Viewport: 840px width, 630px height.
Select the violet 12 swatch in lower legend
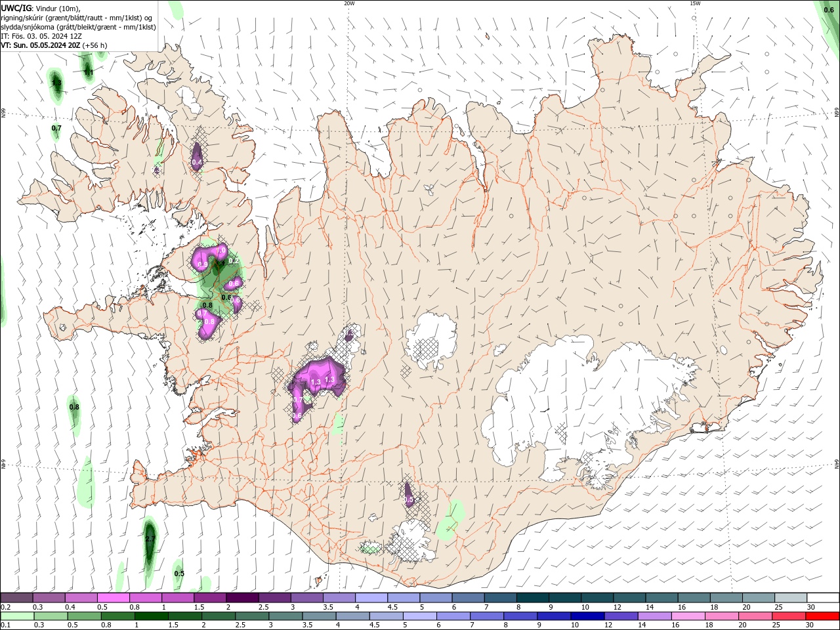tap(621, 616)
